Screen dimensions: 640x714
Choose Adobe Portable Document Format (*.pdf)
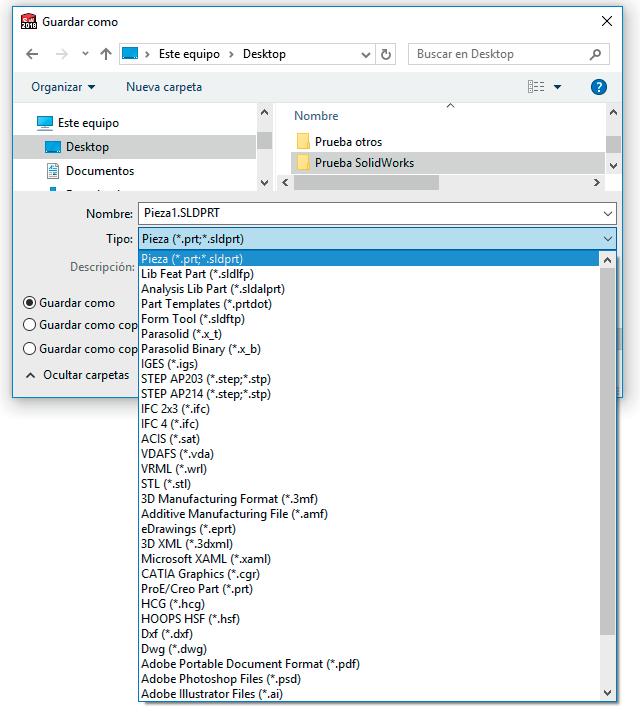[369, 664]
